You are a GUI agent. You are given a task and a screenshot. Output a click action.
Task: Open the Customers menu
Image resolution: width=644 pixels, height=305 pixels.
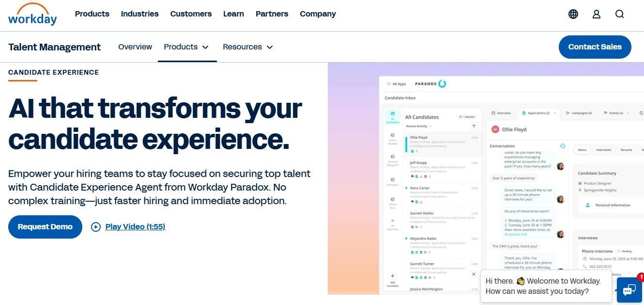[191, 14]
